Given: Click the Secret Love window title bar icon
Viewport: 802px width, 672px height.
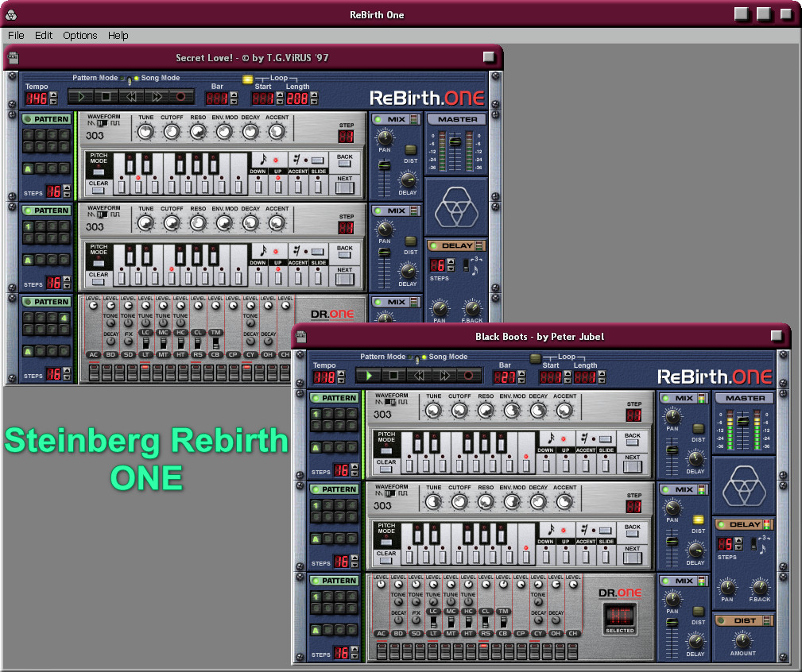Looking at the screenshot, I should coord(14,57).
